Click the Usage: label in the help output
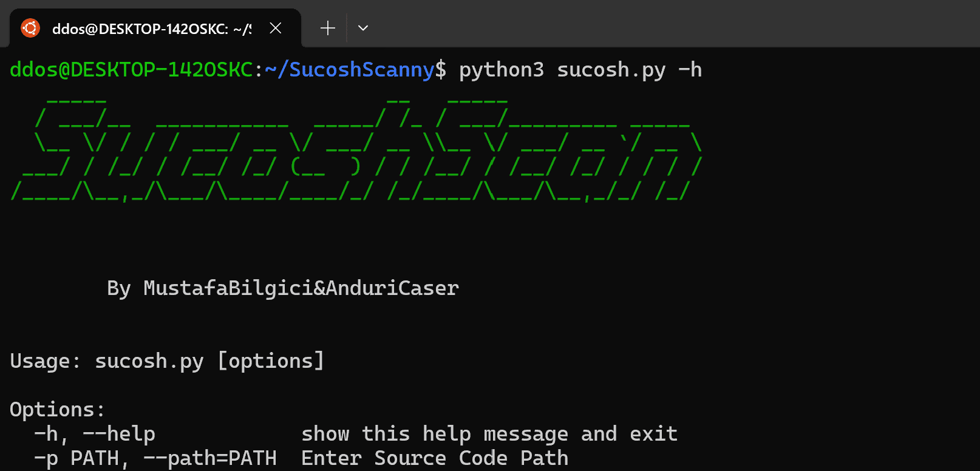 [46, 361]
